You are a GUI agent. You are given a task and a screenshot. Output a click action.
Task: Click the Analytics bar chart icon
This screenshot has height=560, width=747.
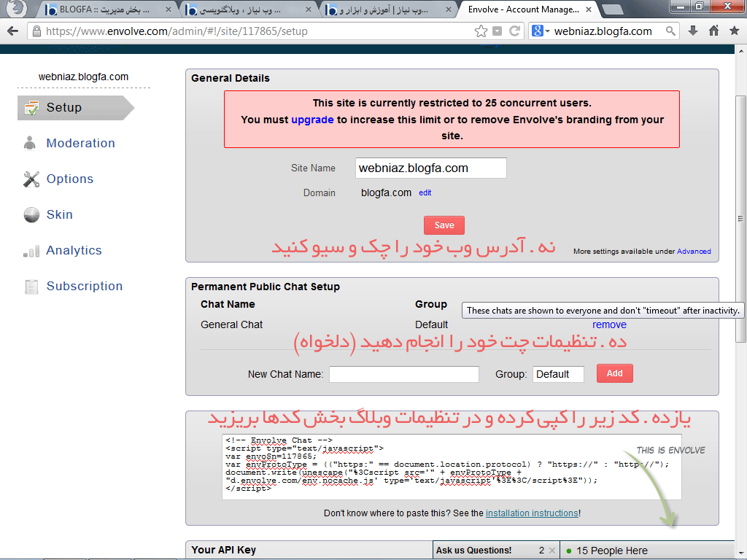point(31,251)
